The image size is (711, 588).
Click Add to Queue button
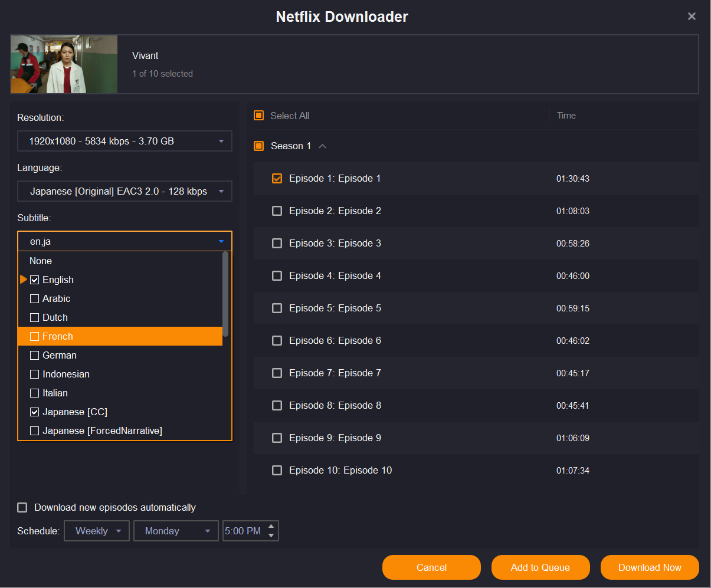[x=540, y=567]
